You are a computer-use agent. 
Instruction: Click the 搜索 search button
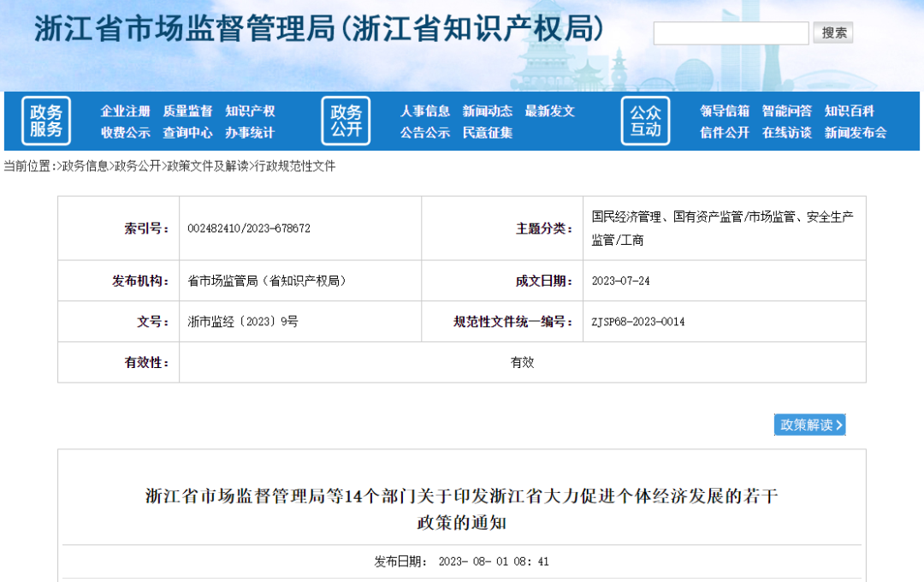pyautogui.click(x=833, y=33)
